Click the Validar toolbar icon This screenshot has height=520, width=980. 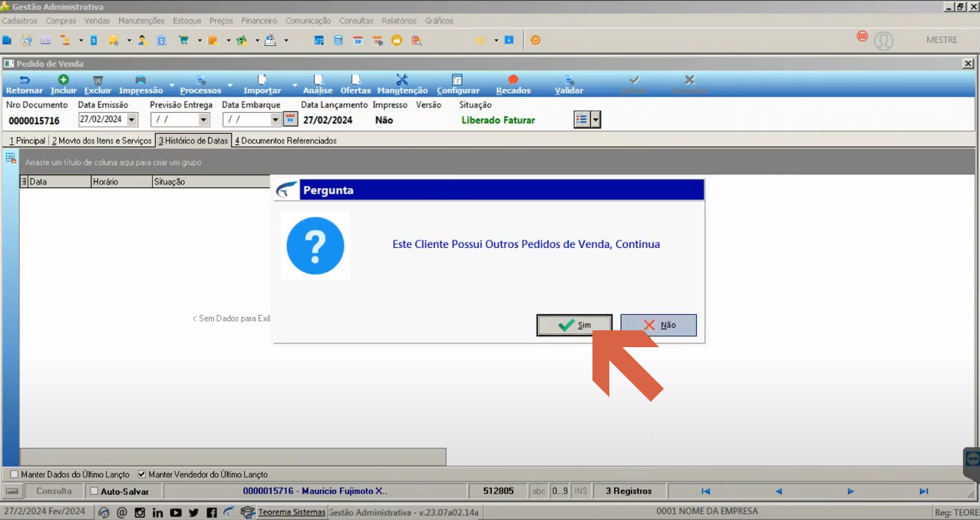(x=569, y=80)
